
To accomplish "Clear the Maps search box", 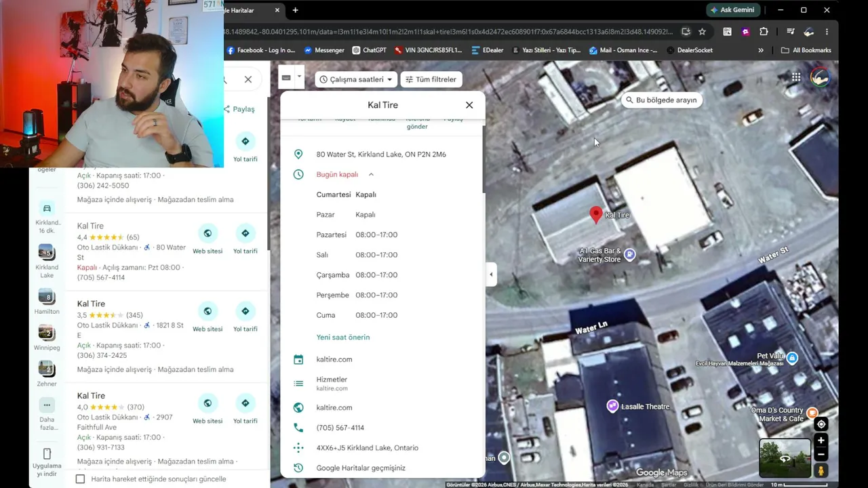I will (x=248, y=79).
